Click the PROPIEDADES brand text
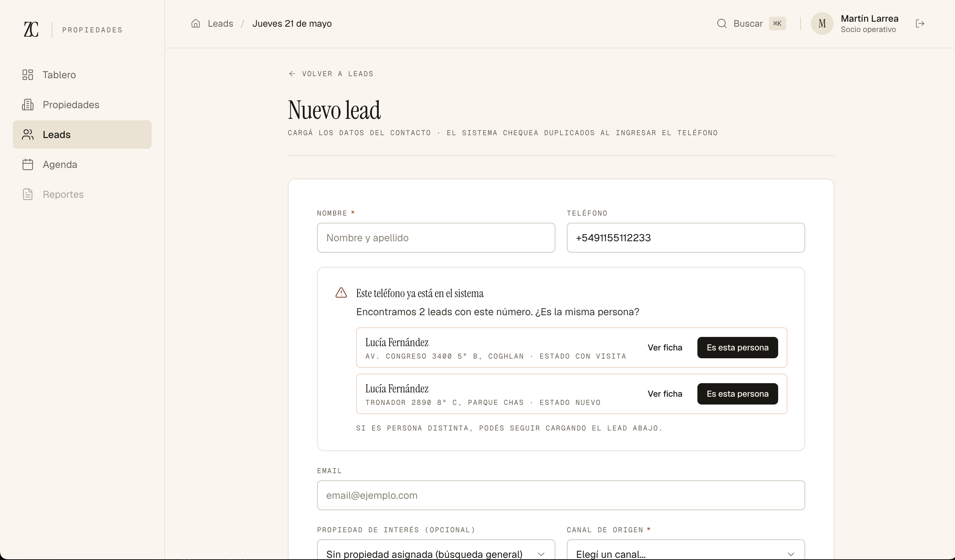 click(93, 30)
